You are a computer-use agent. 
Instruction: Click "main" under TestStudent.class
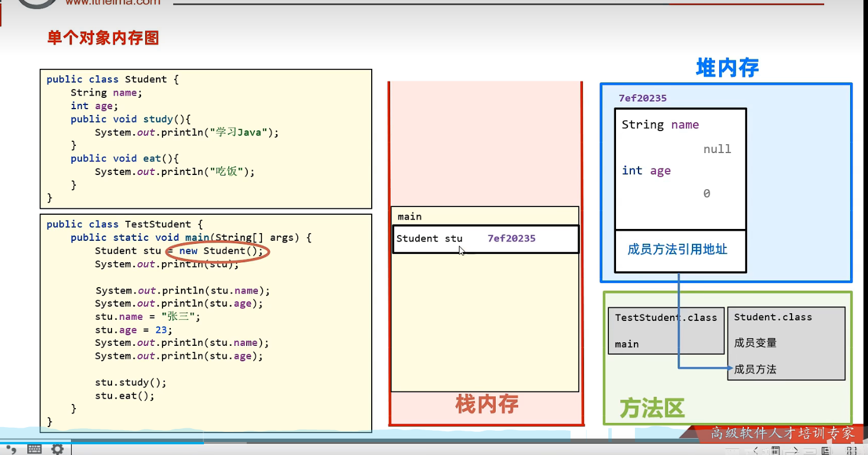click(627, 344)
